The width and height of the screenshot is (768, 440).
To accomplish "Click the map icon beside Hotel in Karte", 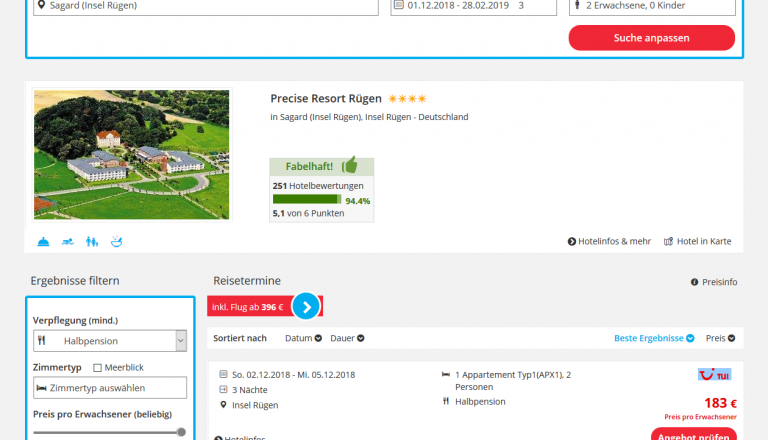I will point(668,242).
